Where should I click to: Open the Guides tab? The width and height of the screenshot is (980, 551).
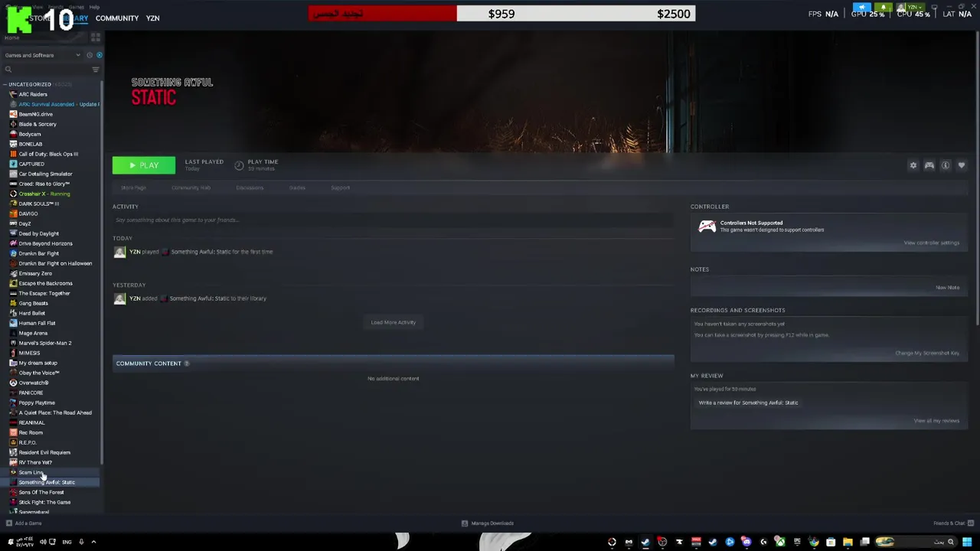297,187
